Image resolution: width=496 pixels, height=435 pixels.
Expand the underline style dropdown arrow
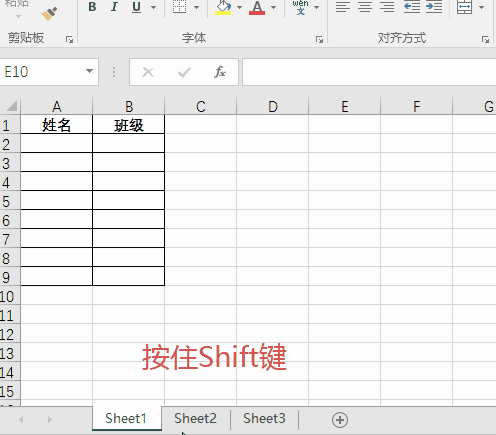coord(153,7)
